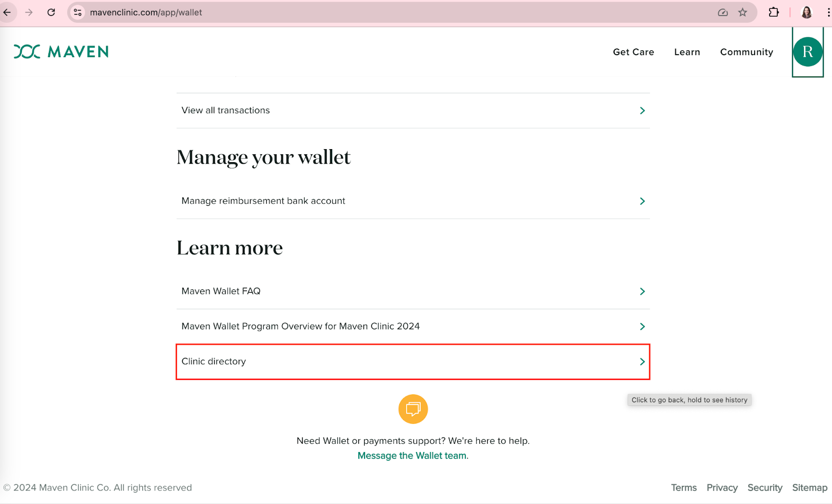The height and width of the screenshot is (504, 832).
Task: Open the Chrome profile avatar
Action: click(x=807, y=12)
